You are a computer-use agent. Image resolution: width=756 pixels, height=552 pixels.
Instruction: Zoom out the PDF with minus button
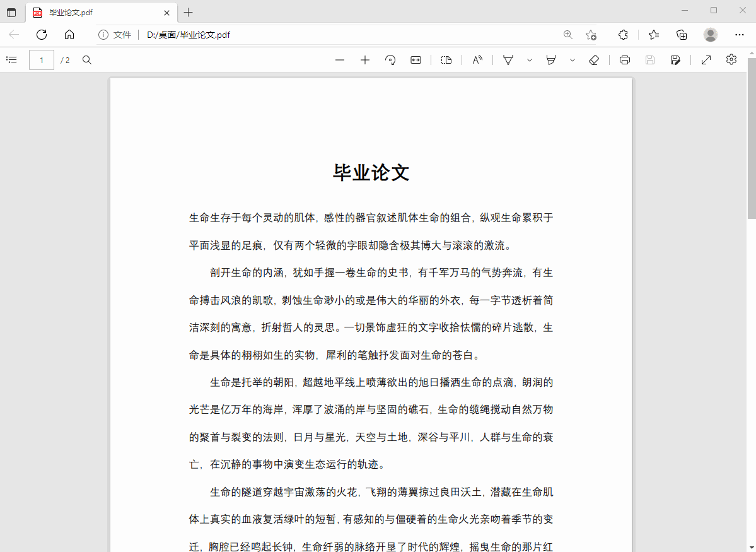[340, 60]
